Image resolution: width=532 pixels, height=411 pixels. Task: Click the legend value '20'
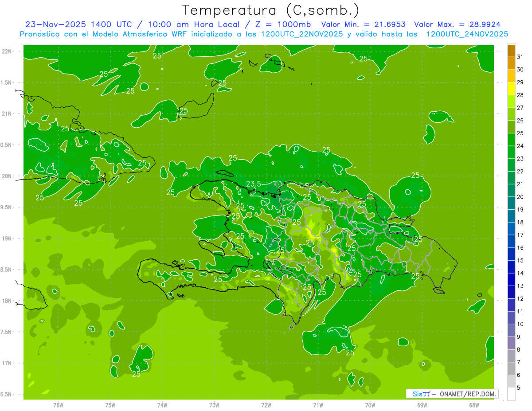[520, 197]
